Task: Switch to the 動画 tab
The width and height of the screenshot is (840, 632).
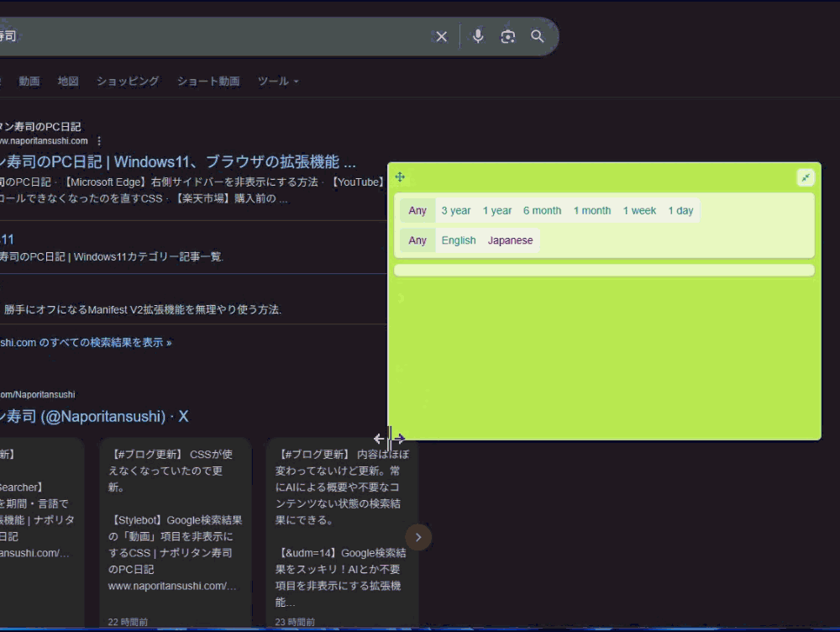Action: point(29,82)
